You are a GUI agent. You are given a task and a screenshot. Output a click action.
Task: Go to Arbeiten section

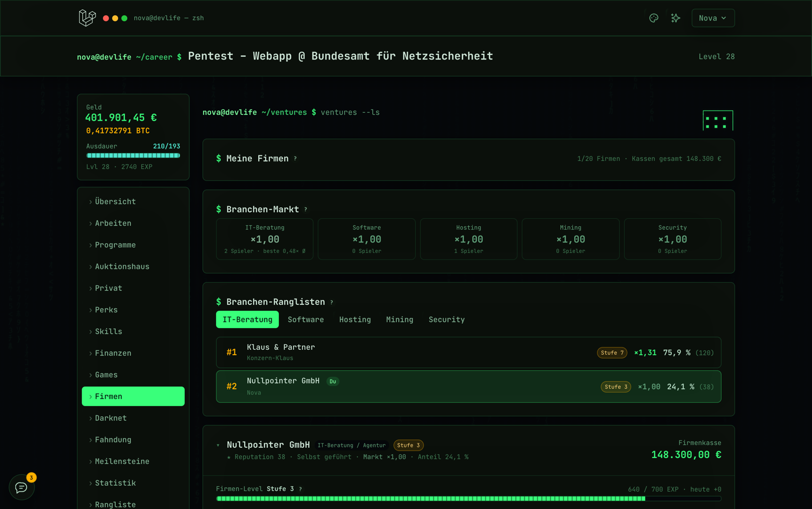point(133,223)
